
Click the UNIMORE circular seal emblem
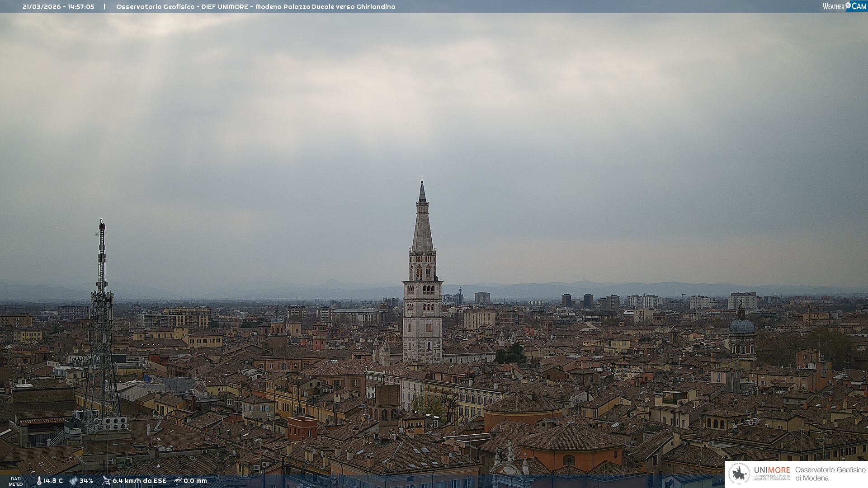(x=739, y=474)
